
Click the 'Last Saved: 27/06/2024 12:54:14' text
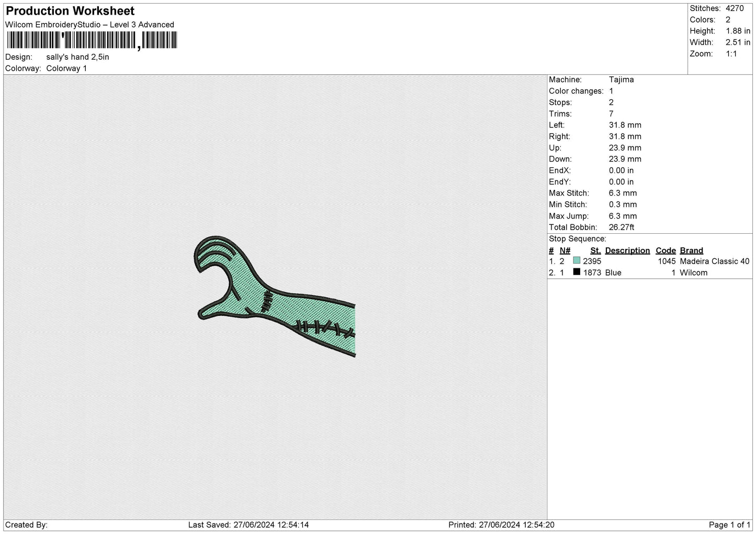coord(249,525)
